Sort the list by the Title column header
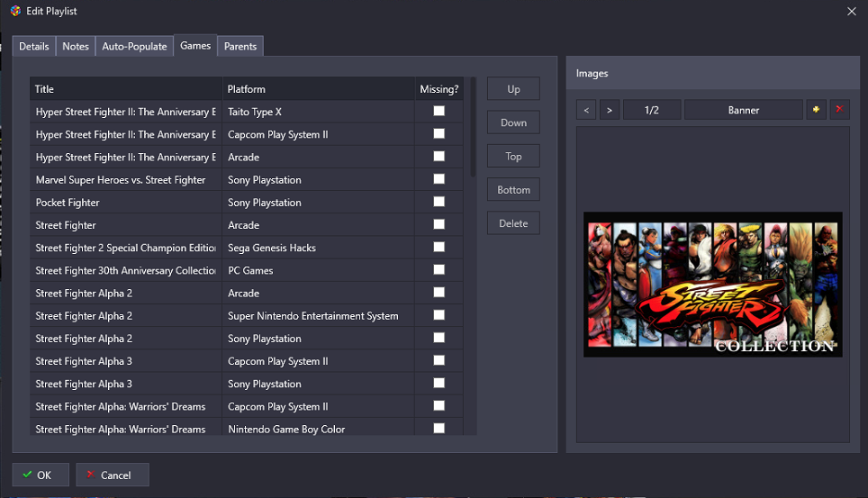The width and height of the screenshot is (868, 498). click(126, 88)
